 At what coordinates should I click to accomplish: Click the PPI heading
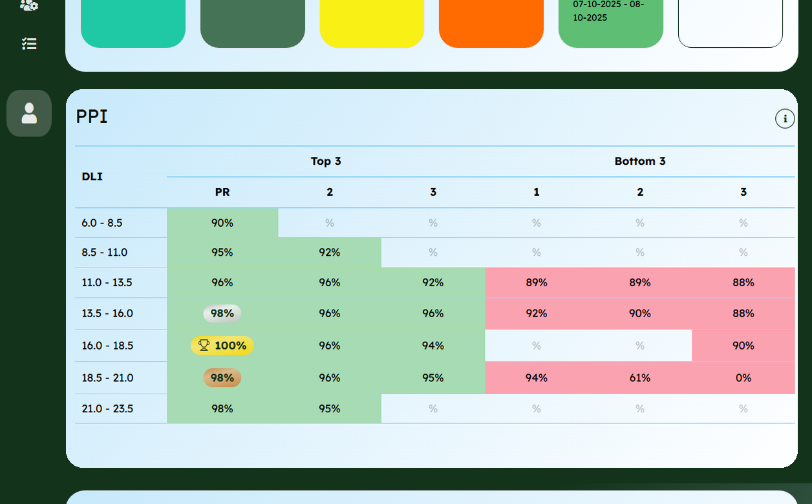pos(92,116)
